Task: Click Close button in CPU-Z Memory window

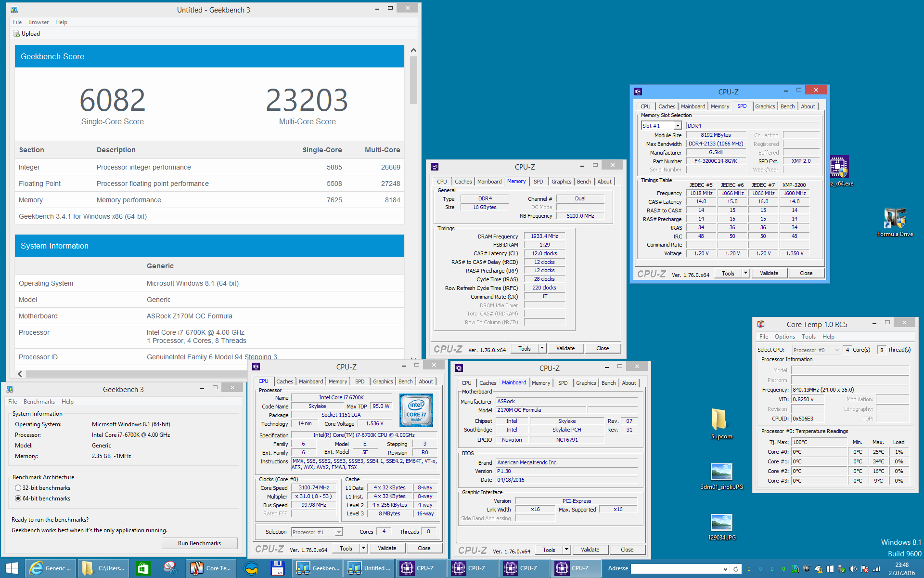Action: click(x=603, y=348)
